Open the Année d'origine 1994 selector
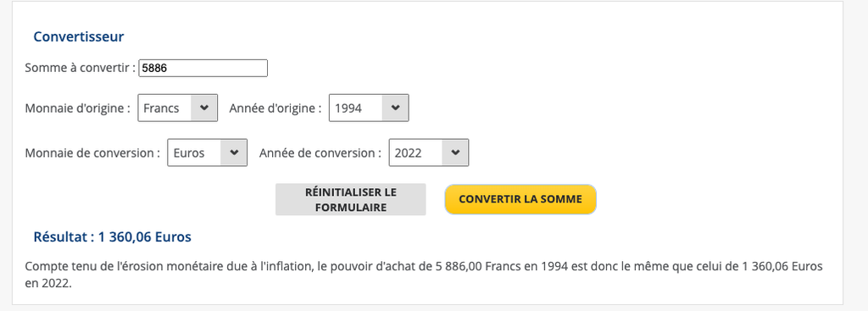The height and width of the screenshot is (311, 868). point(369,108)
